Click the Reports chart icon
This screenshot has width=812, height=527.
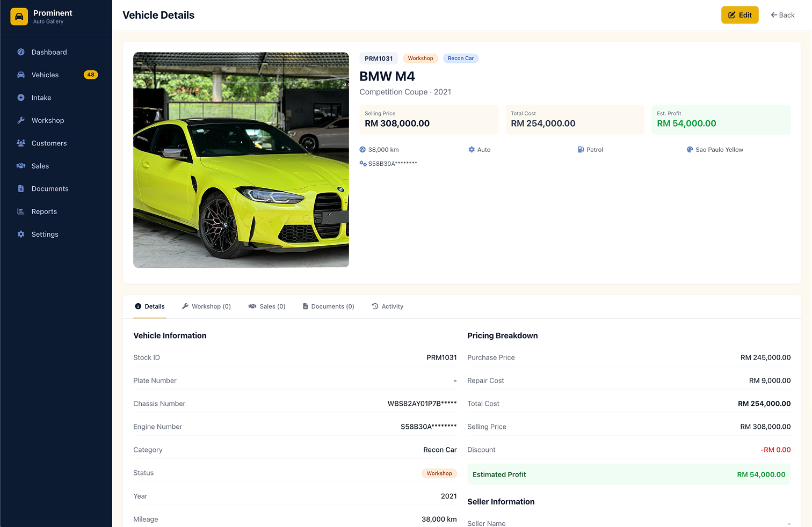(x=21, y=212)
